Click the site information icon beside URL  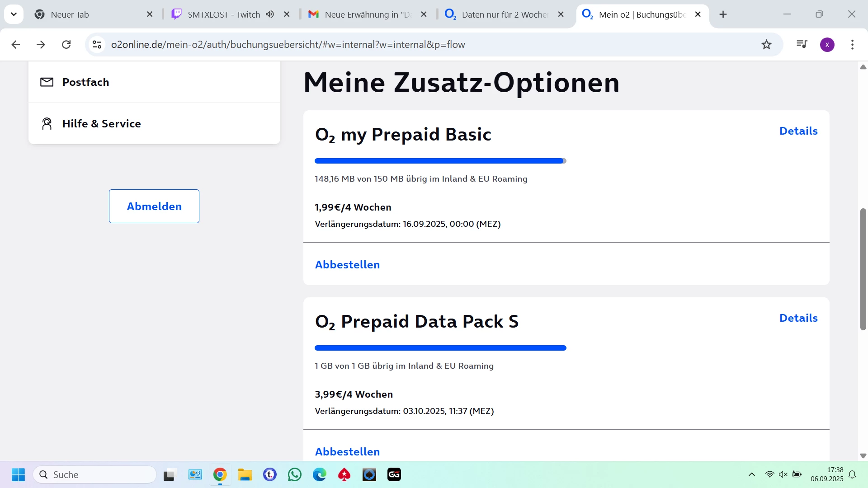pyautogui.click(x=97, y=44)
